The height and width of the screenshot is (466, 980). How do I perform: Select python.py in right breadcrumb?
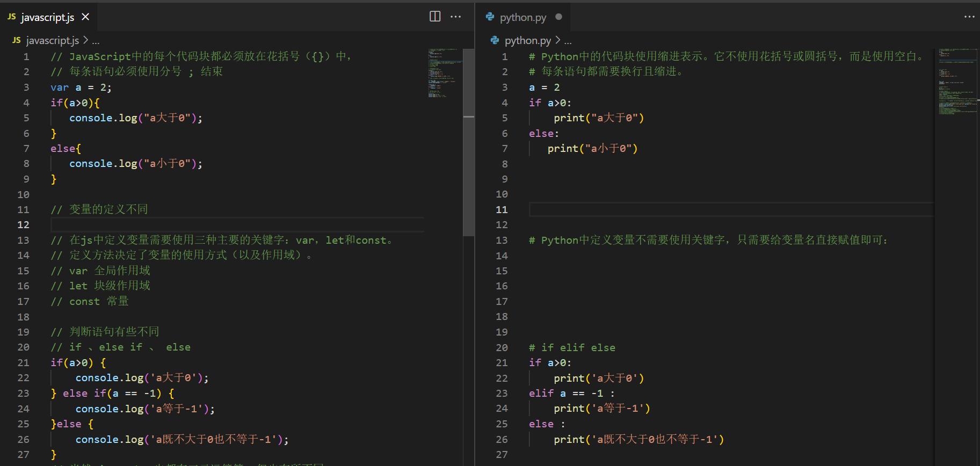[x=528, y=40]
